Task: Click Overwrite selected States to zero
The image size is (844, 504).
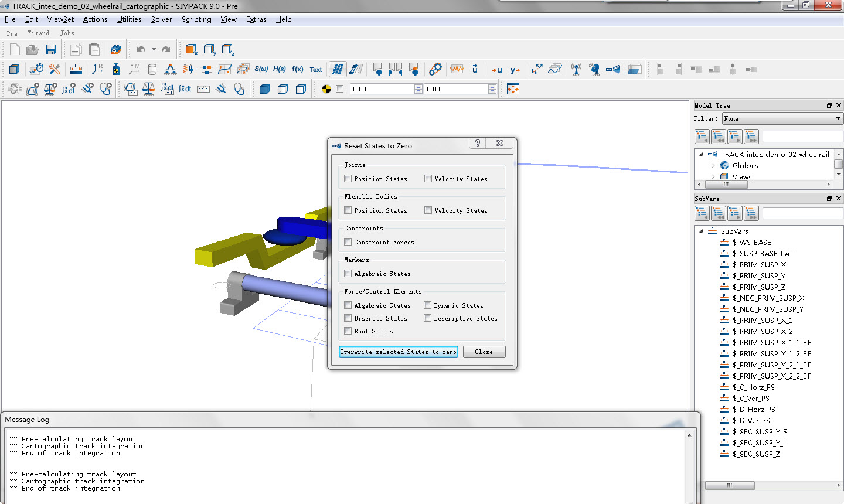Action: pos(399,352)
